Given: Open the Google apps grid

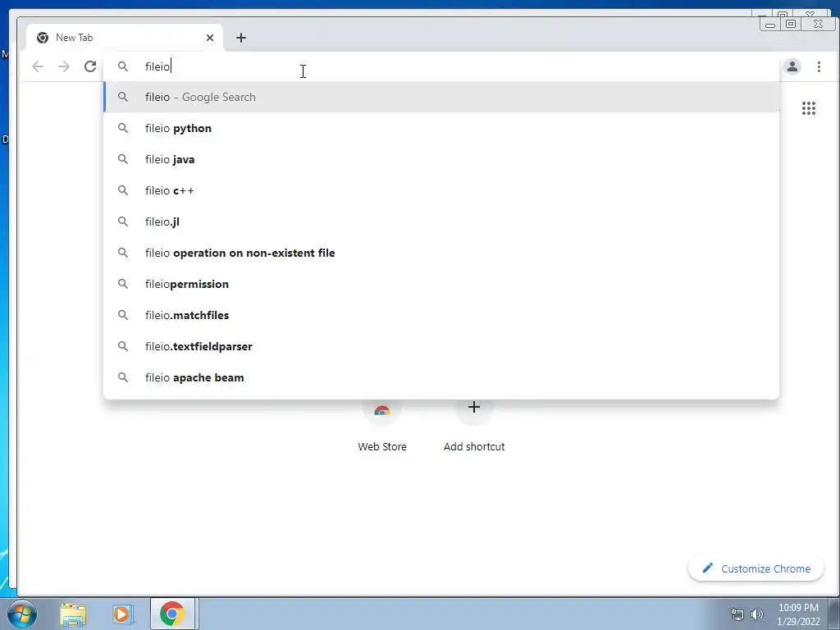Looking at the screenshot, I should point(808,108).
